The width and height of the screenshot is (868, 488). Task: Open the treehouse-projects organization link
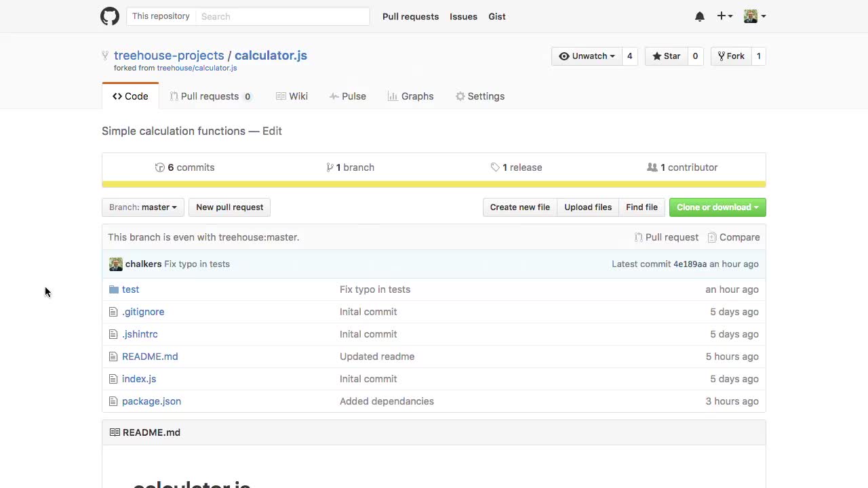click(x=169, y=56)
